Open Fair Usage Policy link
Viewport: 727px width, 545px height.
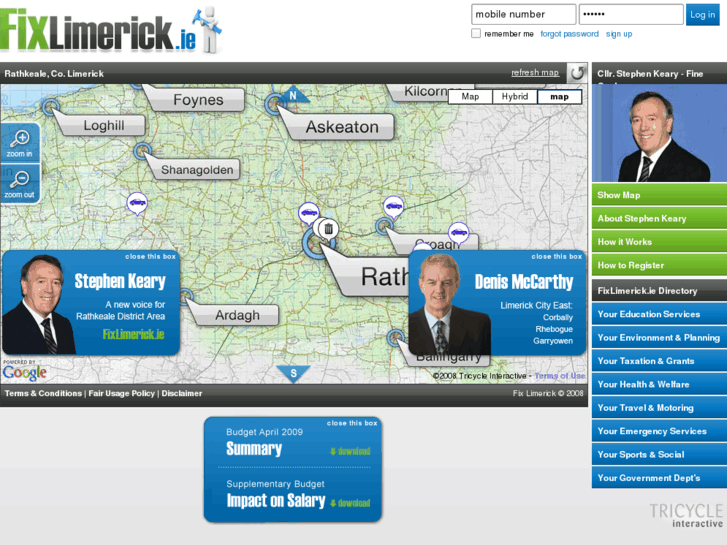tap(121, 393)
